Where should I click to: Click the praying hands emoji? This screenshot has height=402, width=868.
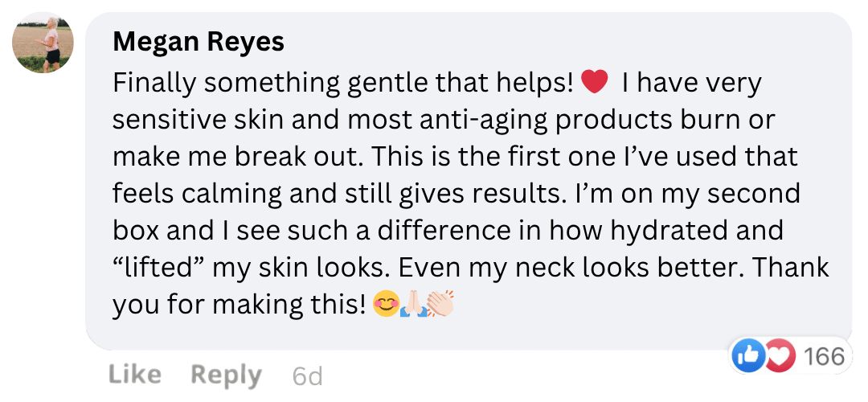[413, 305]
